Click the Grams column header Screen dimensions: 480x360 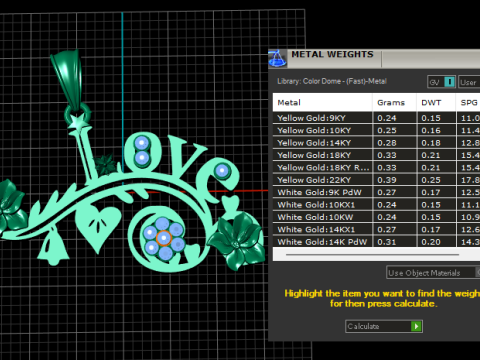394,103
